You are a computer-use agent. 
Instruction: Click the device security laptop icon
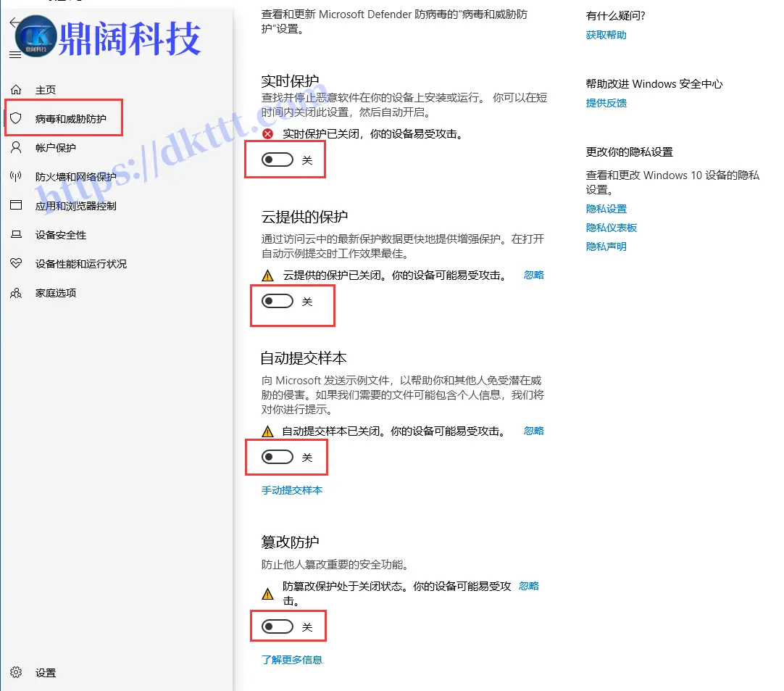tap(16, 235)
